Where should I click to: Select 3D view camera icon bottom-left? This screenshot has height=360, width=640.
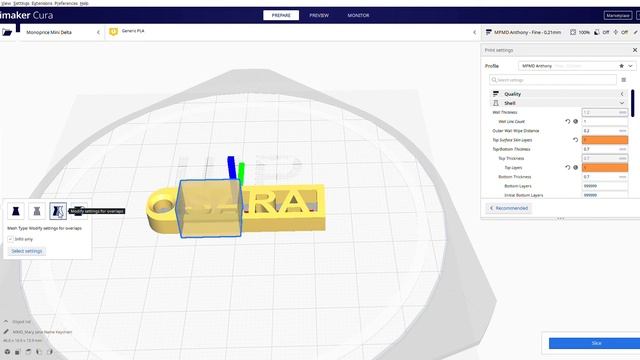coord(7,351)
